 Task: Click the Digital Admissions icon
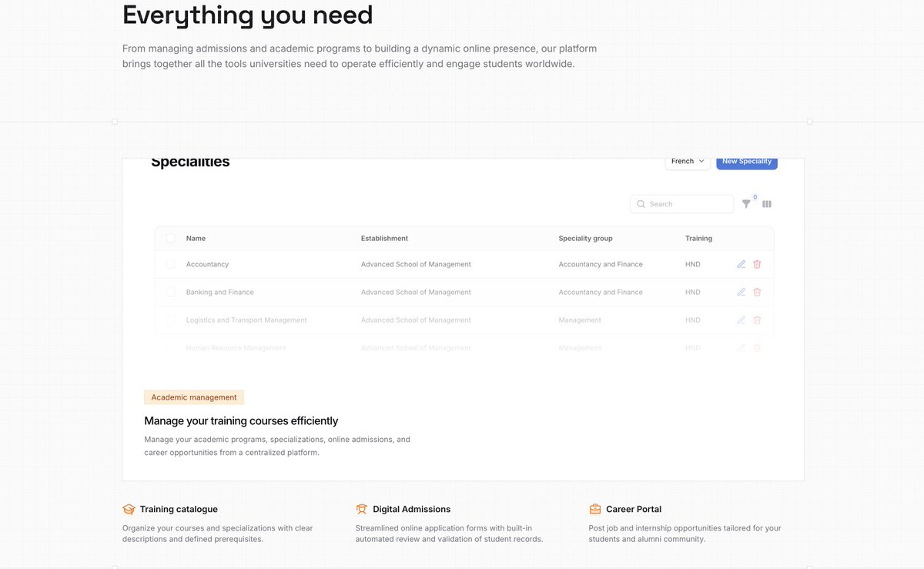pyautogui.click(x=362, y=509)
